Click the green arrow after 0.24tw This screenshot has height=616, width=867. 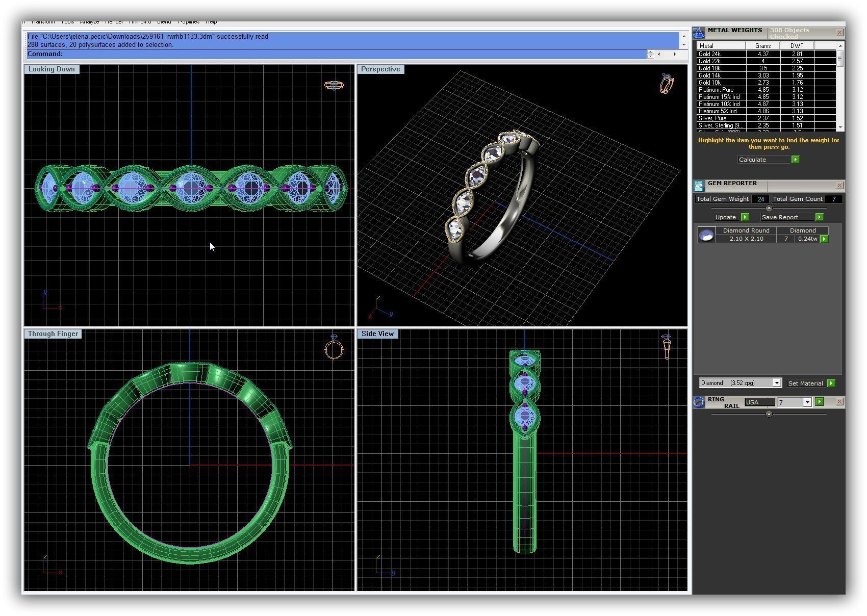pyautogui.click(x=824, y=239)
